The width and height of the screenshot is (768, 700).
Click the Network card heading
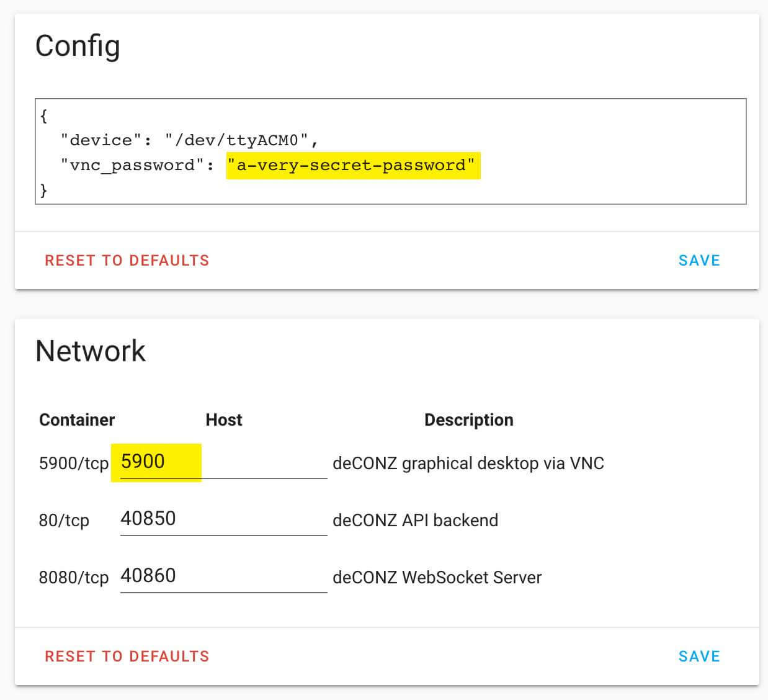point(91,351)
